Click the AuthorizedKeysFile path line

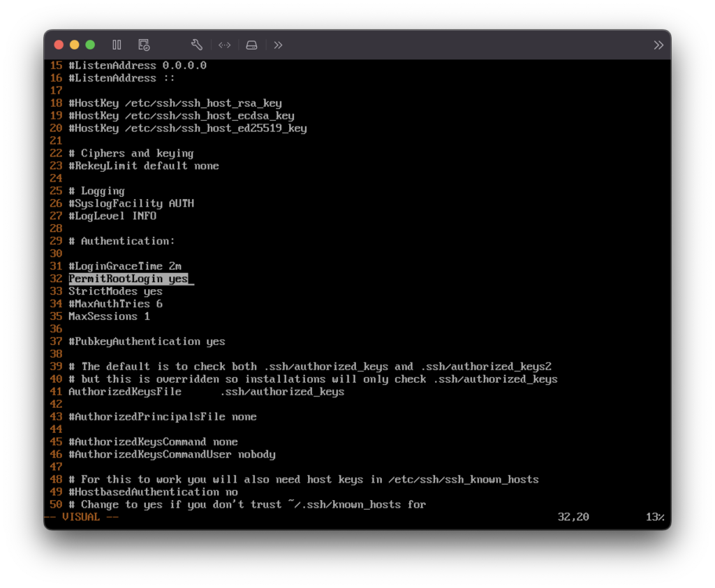tap(206, 392)
